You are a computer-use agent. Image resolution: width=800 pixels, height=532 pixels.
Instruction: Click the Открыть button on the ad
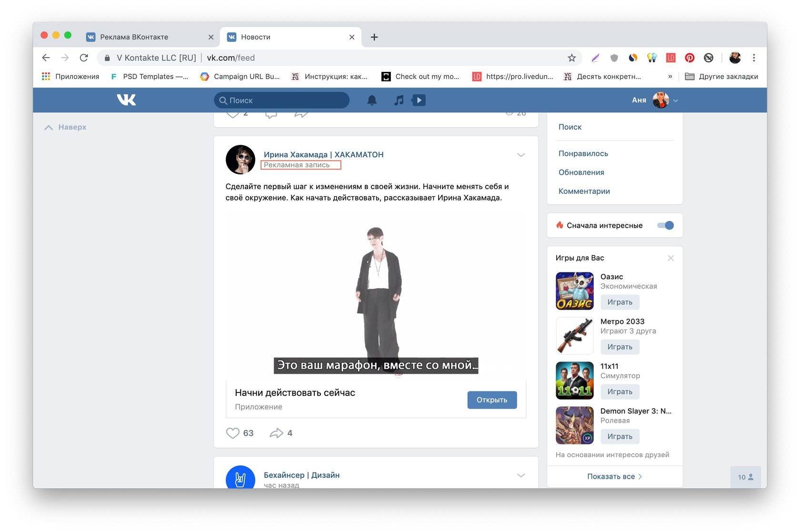[x=492, y=400]
